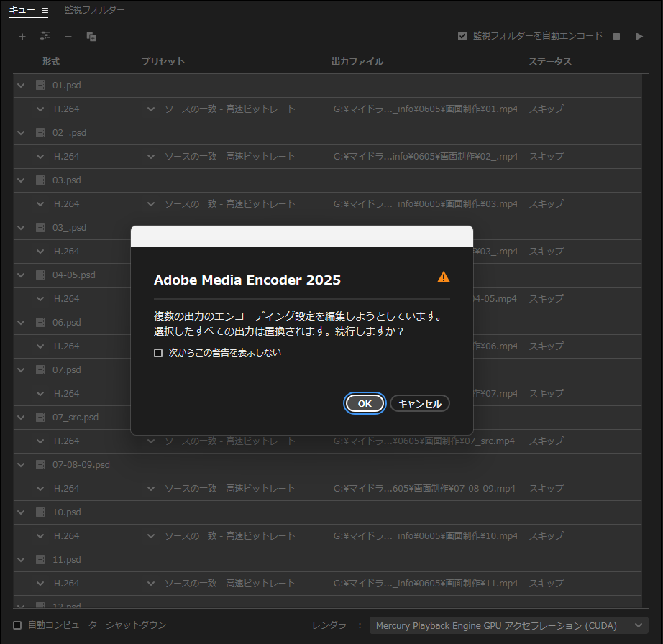
Task: Click the file icon beside 06.psd
Action: click(40, 323)
